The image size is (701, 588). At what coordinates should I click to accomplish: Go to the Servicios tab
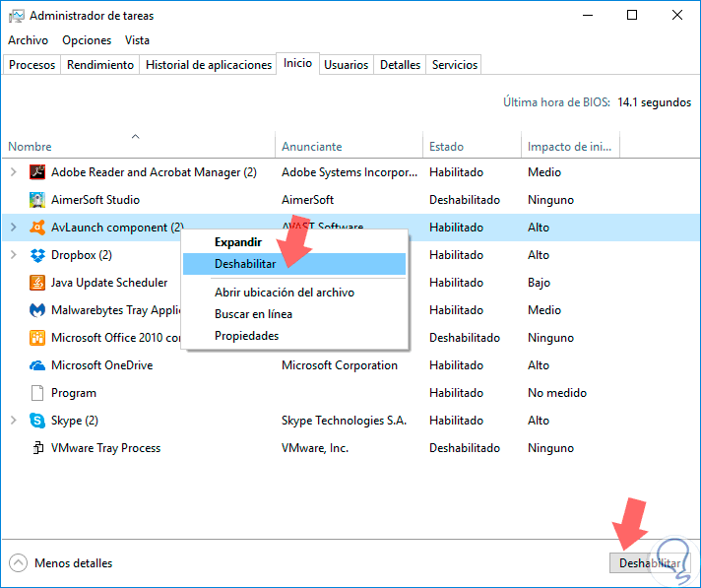(455, 65)
